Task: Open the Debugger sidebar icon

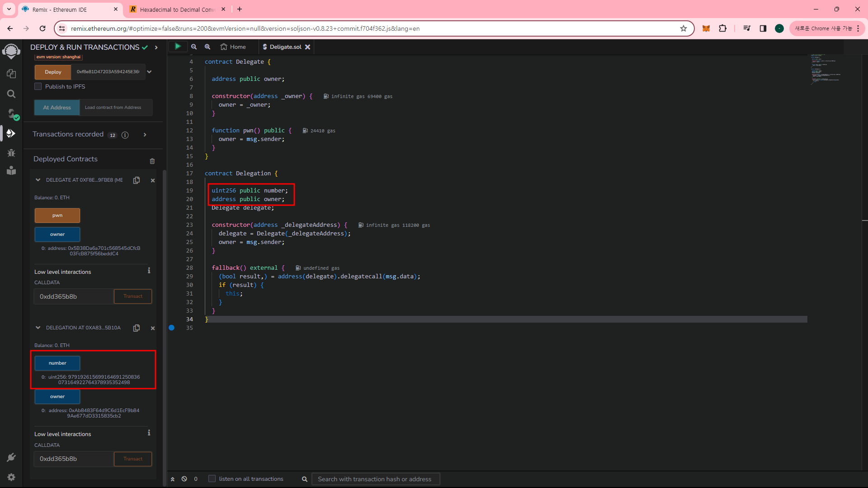Action: (11, 153)
